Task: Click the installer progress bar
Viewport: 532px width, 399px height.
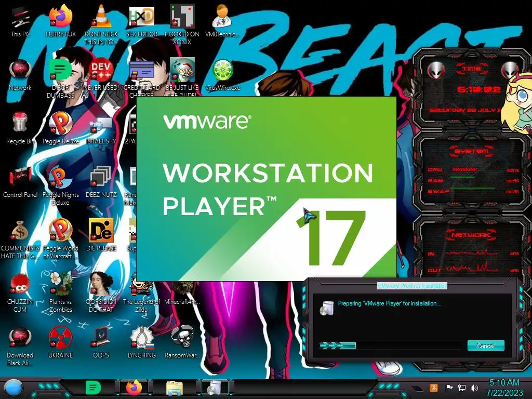Action: pyautogui.click(x=390, y=345)
